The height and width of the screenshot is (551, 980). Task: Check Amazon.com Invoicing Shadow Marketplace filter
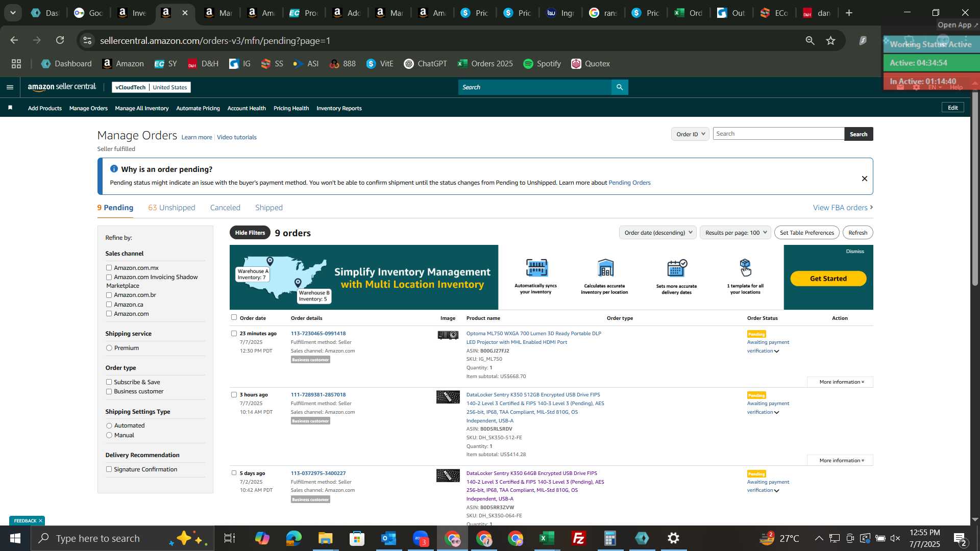(109, 278)
